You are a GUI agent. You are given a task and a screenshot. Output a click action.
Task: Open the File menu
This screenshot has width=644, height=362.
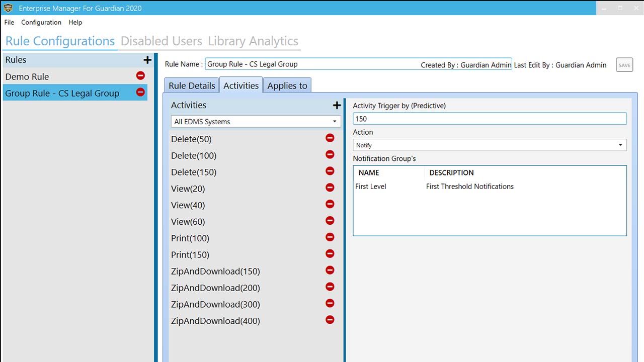9,22
